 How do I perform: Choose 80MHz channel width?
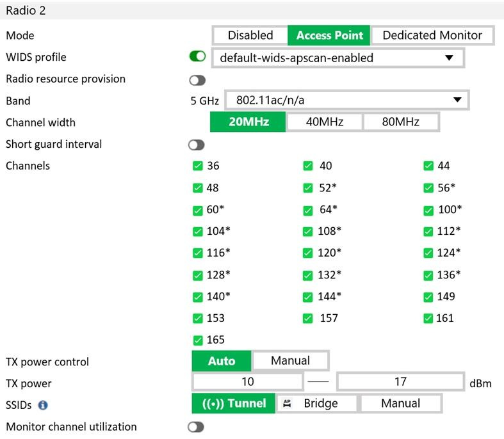[x=400, y=122]
